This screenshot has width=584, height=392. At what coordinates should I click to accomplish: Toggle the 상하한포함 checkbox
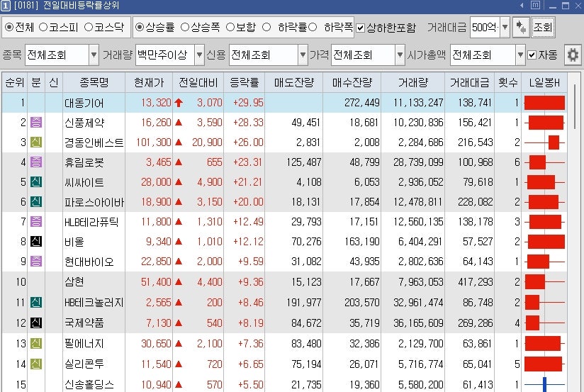(360, 28)
